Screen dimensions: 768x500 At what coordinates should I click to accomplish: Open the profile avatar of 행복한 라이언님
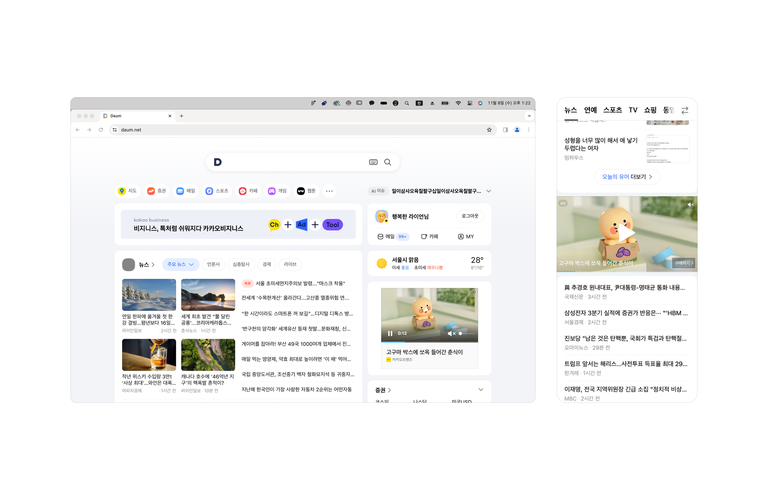click(x=382, y=216)
